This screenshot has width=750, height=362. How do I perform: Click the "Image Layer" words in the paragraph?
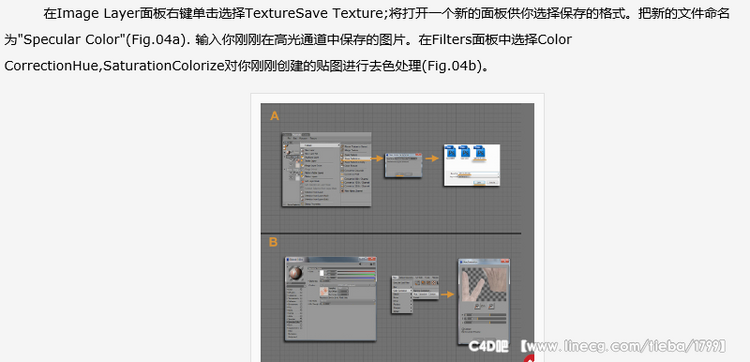pos(99,14)
